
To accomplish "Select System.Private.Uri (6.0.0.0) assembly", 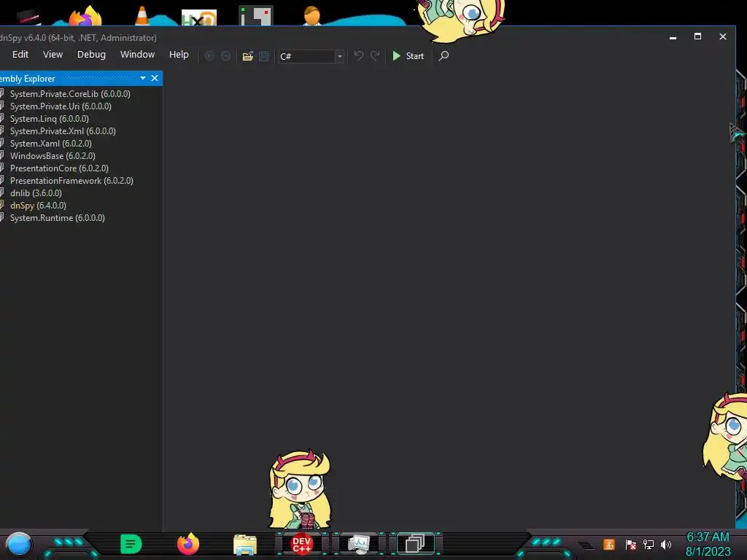I will pyautogui.click(x=61, y=106).
